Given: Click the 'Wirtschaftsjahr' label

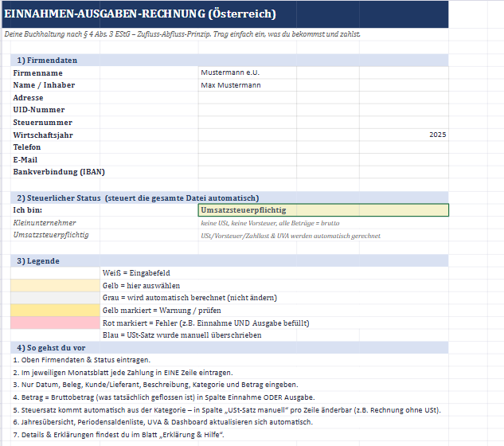Looking at the screenshot, I should tap(43, 135).
